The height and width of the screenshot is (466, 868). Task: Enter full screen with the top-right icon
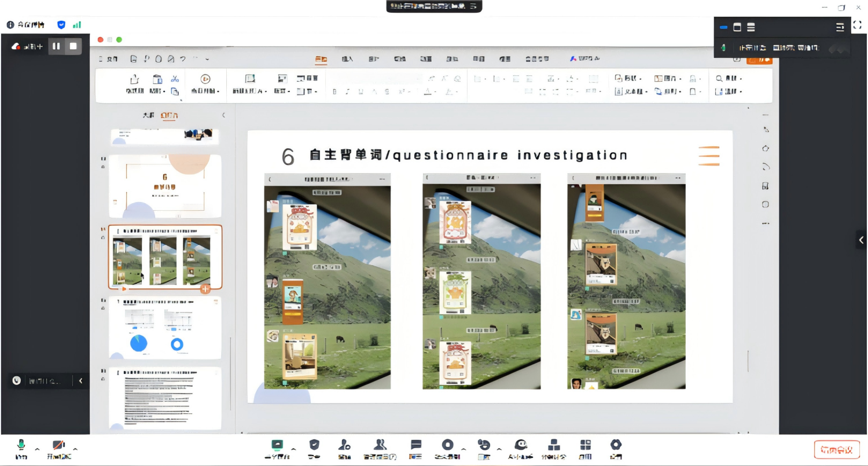click(858, 25)
